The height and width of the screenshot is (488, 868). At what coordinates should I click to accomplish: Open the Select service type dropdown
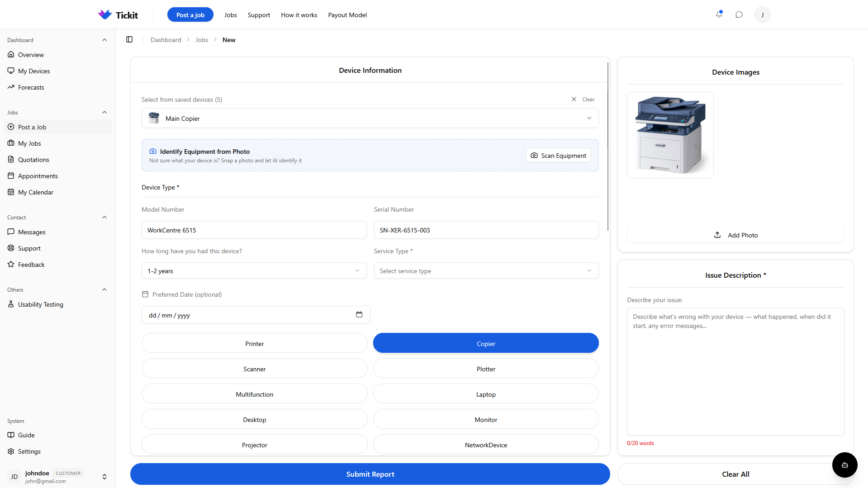[x=485, y=270]
